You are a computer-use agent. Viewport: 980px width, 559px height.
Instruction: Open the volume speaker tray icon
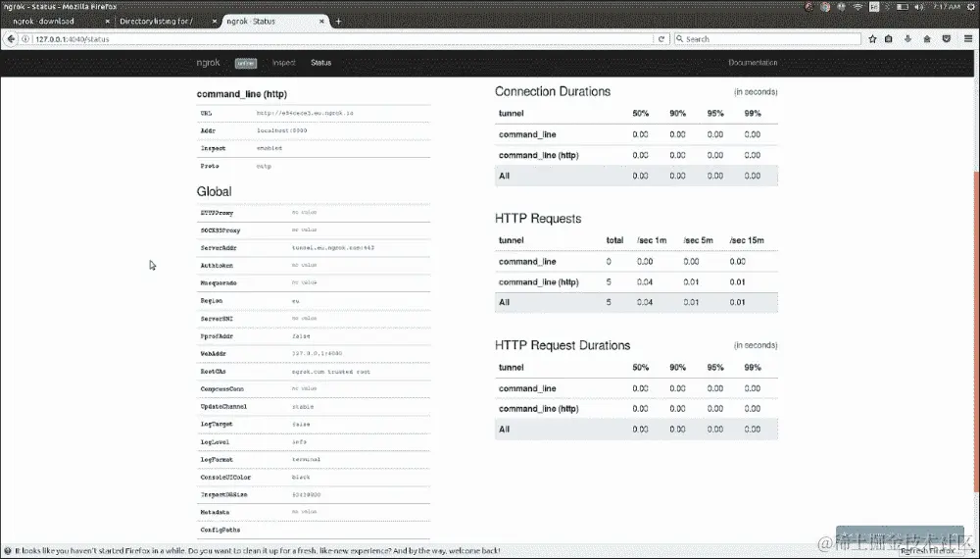[x=919, y=7]
